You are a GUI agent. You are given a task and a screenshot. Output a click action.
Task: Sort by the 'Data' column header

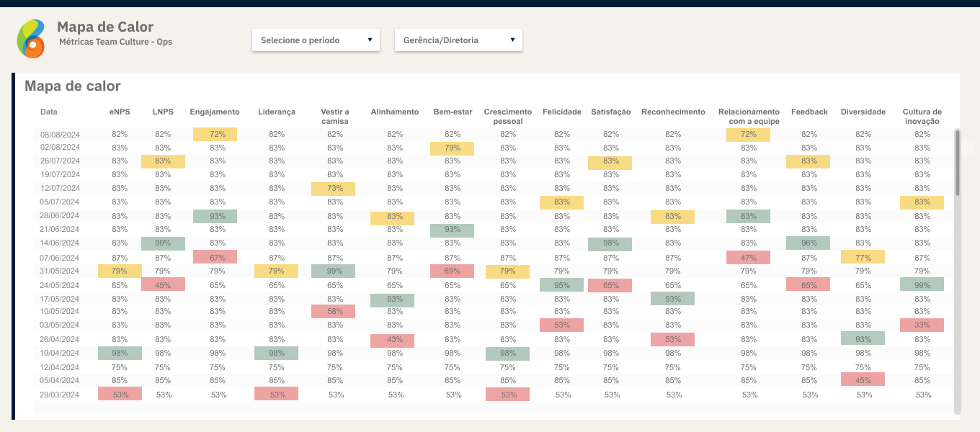click(49, 112)
